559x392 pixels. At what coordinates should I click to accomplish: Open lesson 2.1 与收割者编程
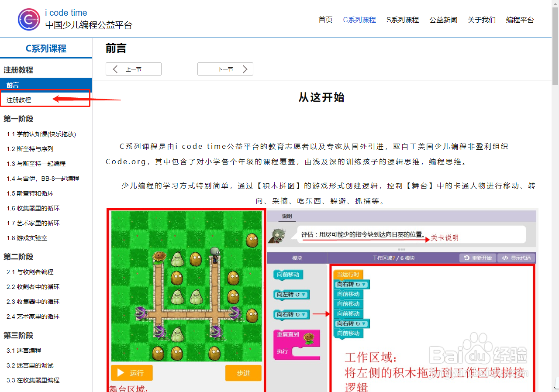[x=30, y=272]
